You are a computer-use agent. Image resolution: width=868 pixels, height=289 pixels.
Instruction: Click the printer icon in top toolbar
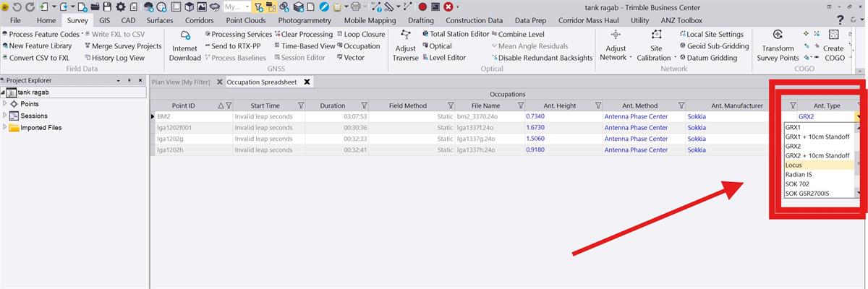[355, 7]
